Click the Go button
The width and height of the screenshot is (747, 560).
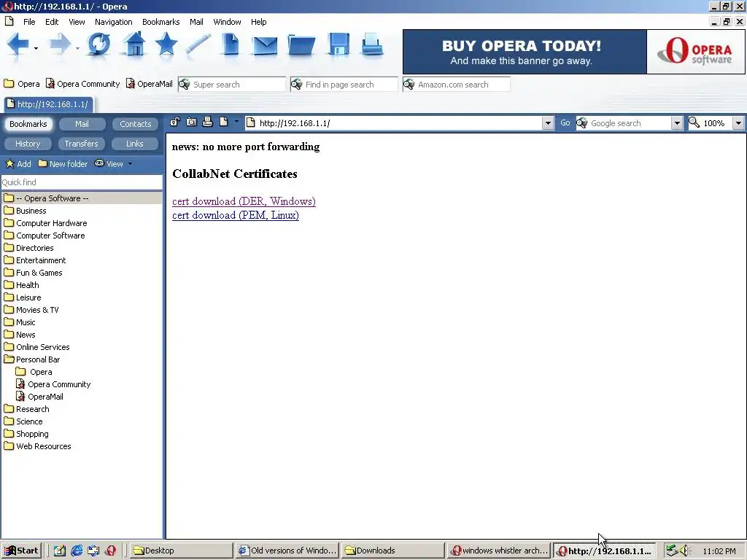[x=565, y=122]
